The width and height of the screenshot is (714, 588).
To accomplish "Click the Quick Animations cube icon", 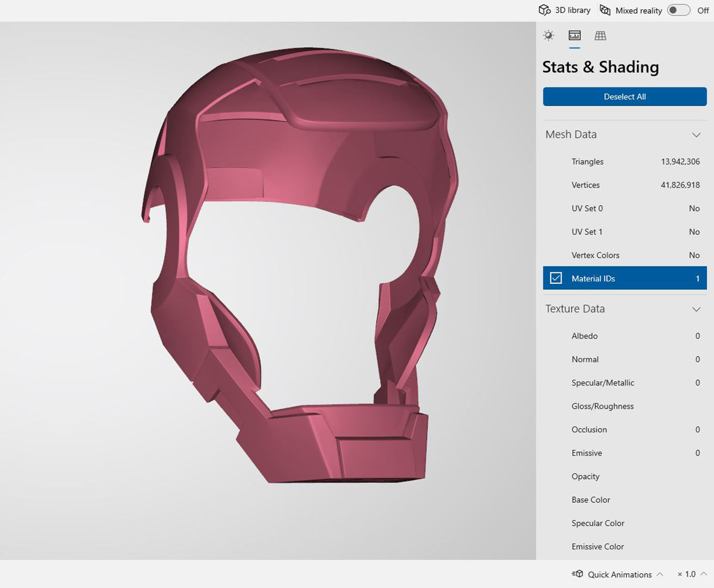I will pyautogui.click(x=577, y=574).
